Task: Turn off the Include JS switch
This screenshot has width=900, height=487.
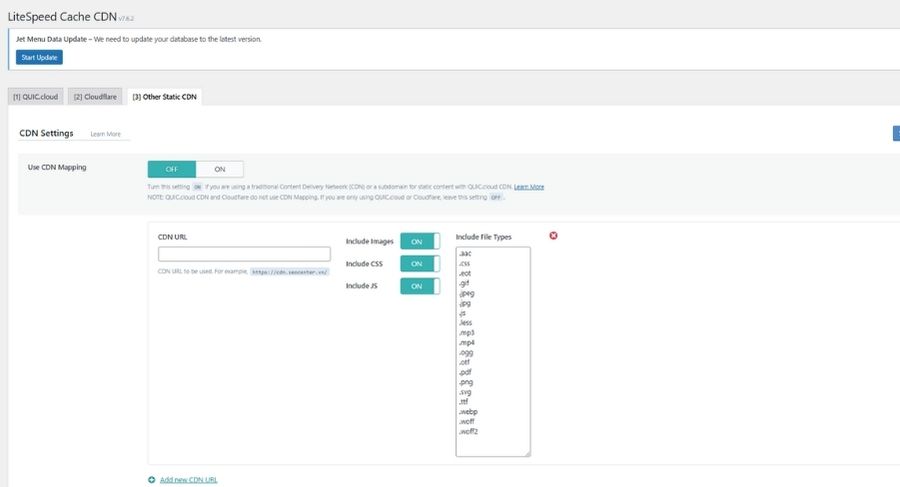Action: click(419, 286)
